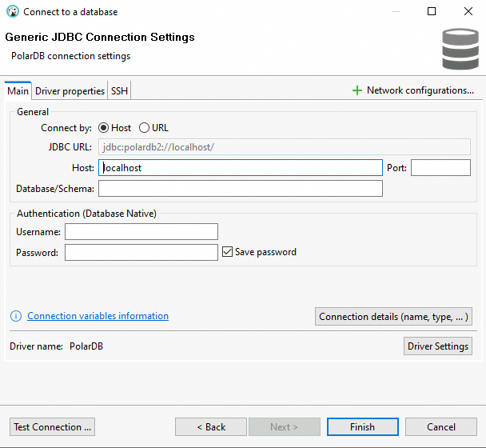This screenshot has height=448, width=486.
Task: Click the Finish button
Action: click(362, 427)
